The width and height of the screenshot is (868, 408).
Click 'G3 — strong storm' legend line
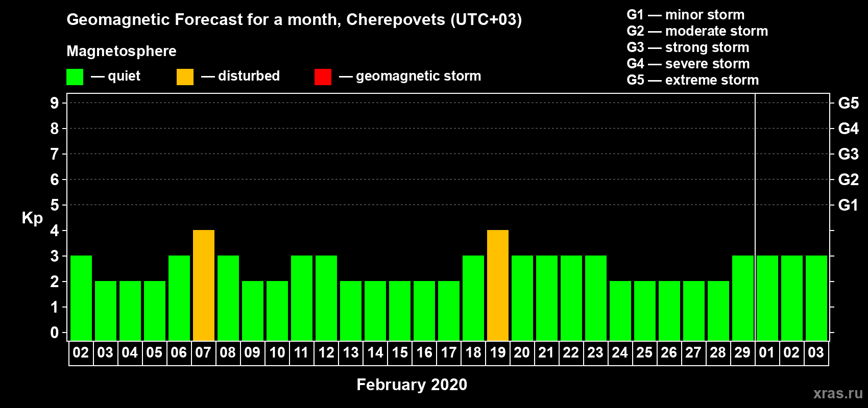pos(688,47)
